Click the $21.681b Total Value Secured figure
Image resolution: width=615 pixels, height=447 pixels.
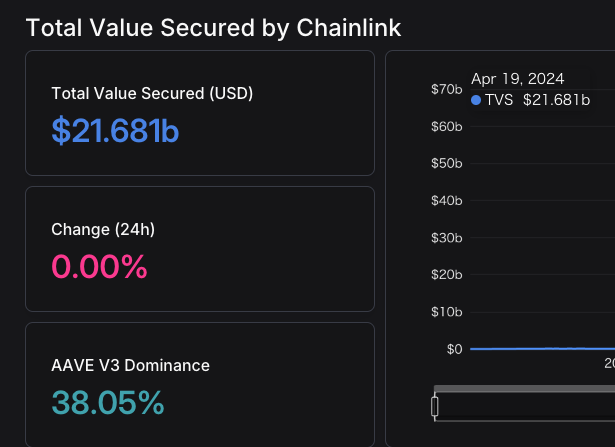point(115,131)
